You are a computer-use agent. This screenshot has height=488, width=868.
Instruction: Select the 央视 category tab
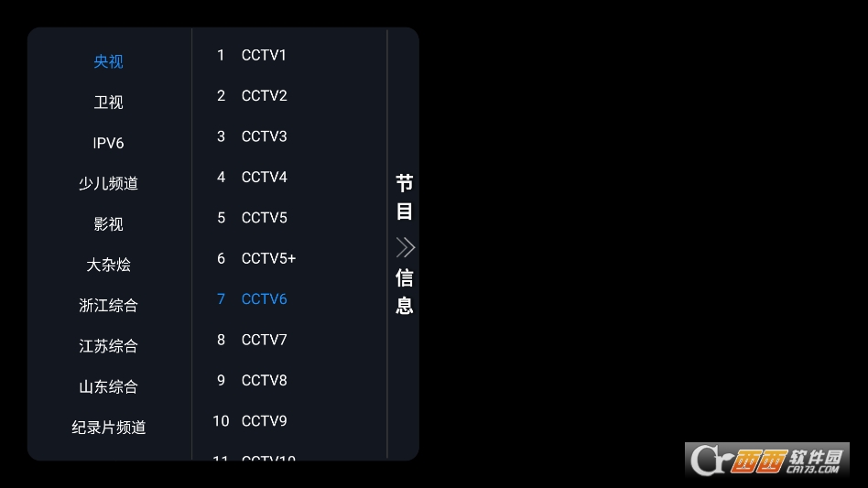tap(108, 61)
